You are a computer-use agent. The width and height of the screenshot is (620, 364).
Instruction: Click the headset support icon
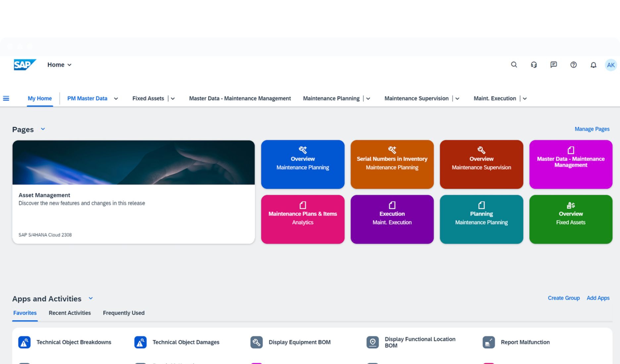point(534,65)
